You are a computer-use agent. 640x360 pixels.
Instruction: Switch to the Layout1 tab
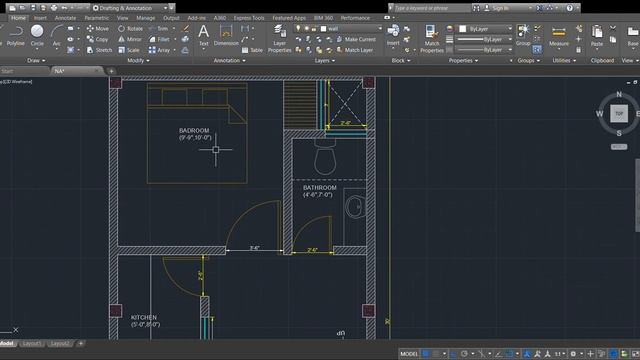point(32,344)
